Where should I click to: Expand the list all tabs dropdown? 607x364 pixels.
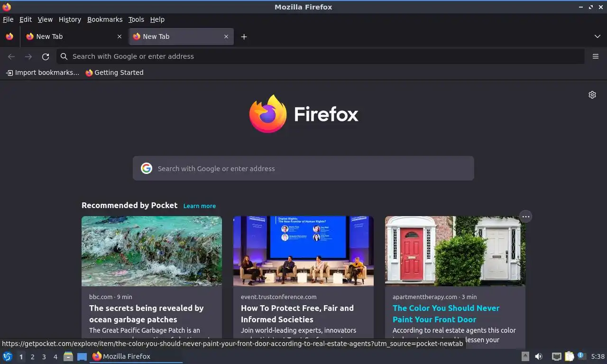pyautogui.click(x=598, y=36)
